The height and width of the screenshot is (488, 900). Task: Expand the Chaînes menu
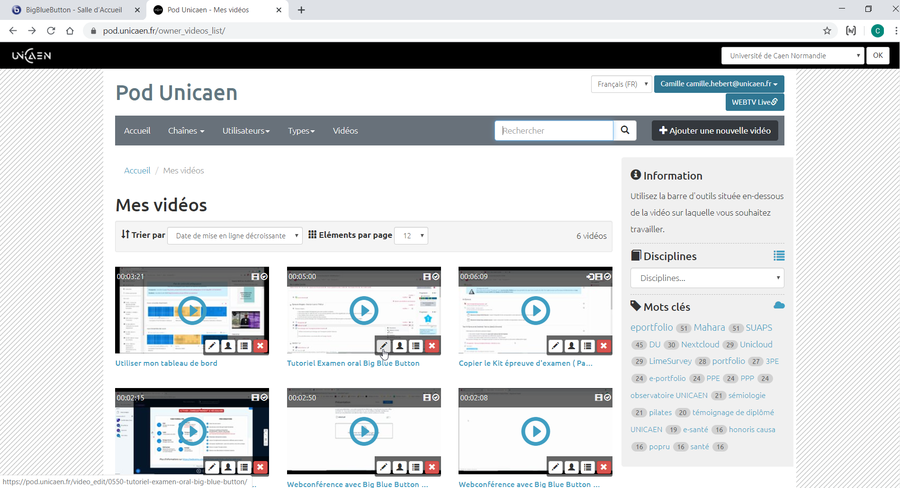coord(186,131)
